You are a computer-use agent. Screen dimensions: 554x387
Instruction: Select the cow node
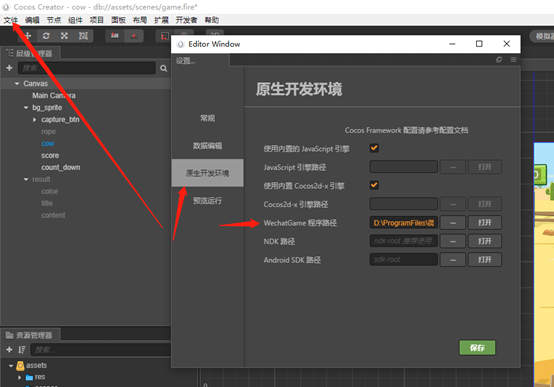[48, 143]
